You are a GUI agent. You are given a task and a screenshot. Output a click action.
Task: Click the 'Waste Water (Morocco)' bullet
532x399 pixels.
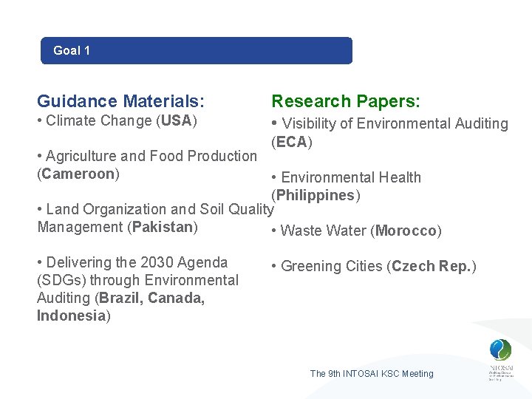coord(357,231)
